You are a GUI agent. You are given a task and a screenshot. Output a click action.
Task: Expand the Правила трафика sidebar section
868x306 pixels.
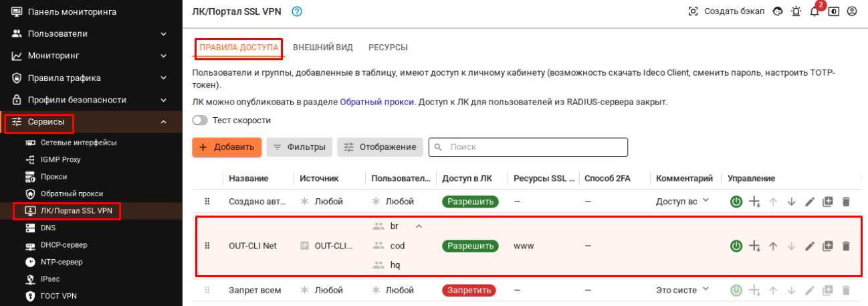(x=164, y=78)
